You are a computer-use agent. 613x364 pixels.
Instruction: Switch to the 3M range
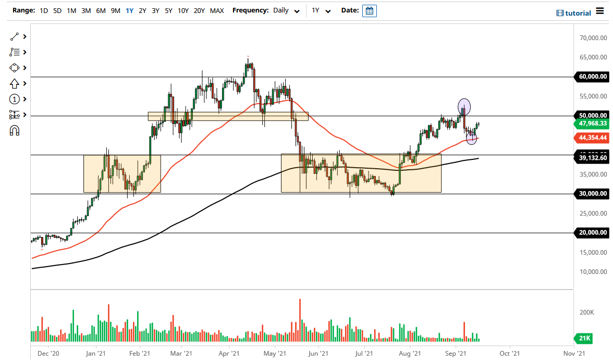pyautogui.click(x=86, y=10)
